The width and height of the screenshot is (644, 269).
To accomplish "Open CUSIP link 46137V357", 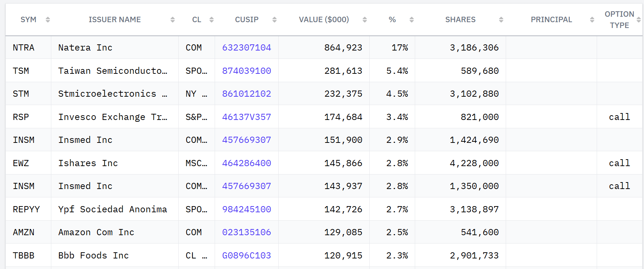I will click(x=247, y=117).
